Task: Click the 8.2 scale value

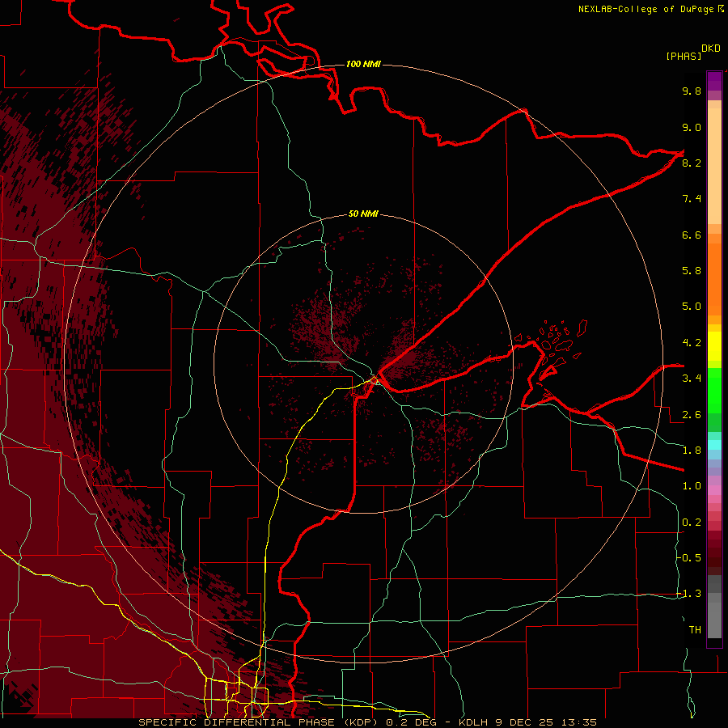Action: point(692,163)
